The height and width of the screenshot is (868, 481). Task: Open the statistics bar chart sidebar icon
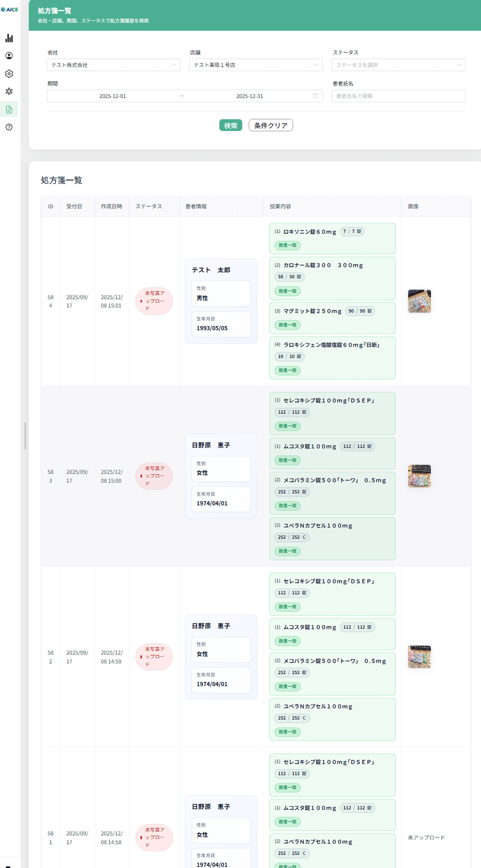[9, 38]
